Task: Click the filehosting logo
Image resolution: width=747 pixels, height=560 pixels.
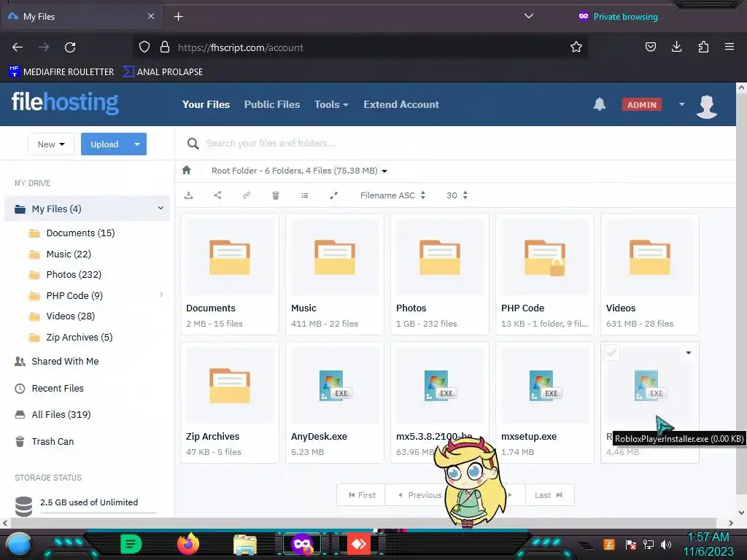Action: coord(65,103)
